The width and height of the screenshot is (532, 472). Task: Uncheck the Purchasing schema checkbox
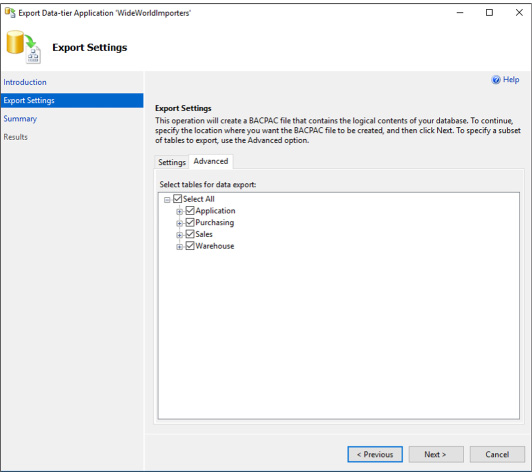[x=190, y=222]
